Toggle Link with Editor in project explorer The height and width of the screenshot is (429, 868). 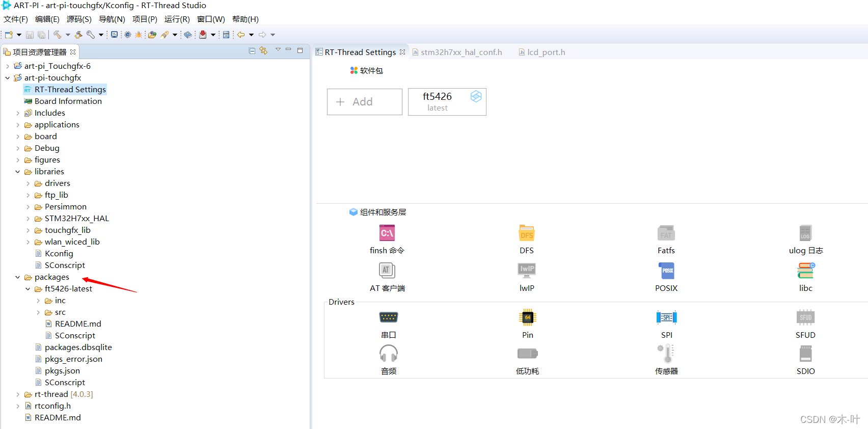(263, 50)
